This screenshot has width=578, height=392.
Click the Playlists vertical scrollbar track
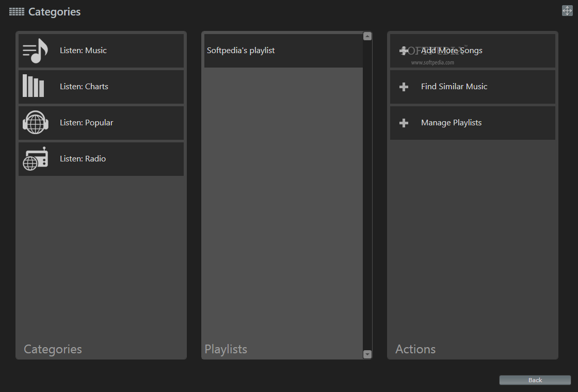pos(367,195)
